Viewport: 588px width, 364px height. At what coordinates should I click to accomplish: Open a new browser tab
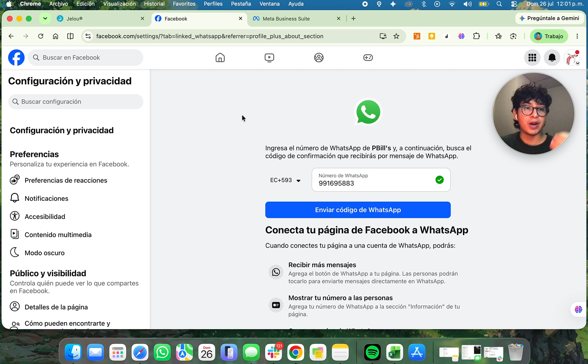pyautogui.click(x=353, y=19)
